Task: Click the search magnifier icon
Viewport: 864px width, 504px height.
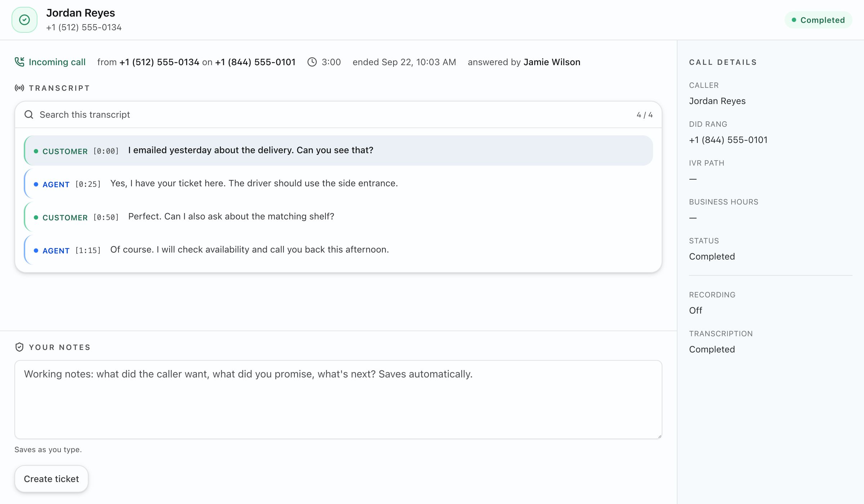Action: [29, 114]
